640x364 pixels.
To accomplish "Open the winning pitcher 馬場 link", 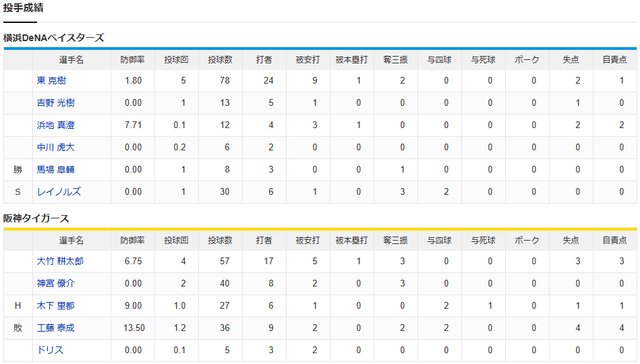I will [56, 170].
